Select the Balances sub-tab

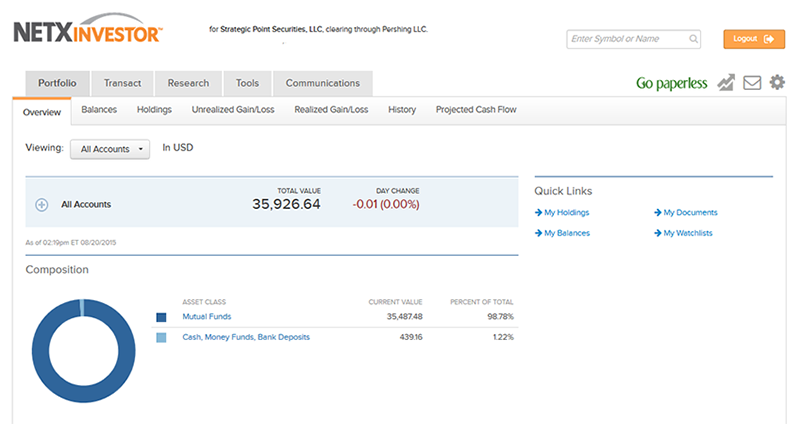click(x=99, y=110)
